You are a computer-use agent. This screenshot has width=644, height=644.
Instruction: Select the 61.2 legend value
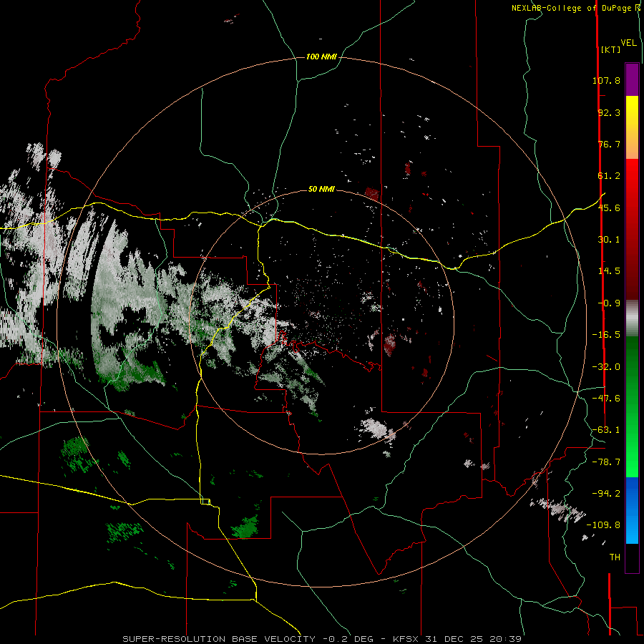[609, 176]
